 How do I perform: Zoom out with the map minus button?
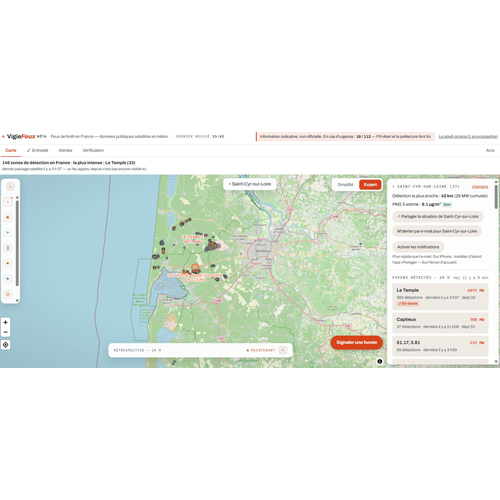point(5,332)
